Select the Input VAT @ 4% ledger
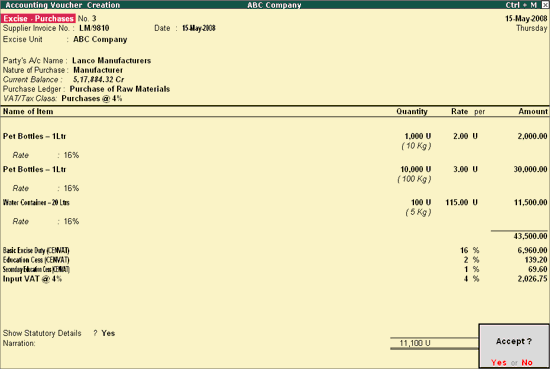Screen dimensions: 550x369 pyautogui.click(x=32, y=279)
